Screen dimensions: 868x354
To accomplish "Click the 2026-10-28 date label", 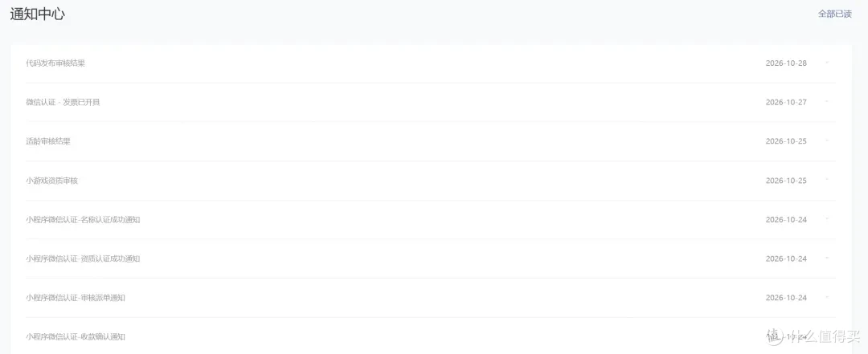I will 786,63.
